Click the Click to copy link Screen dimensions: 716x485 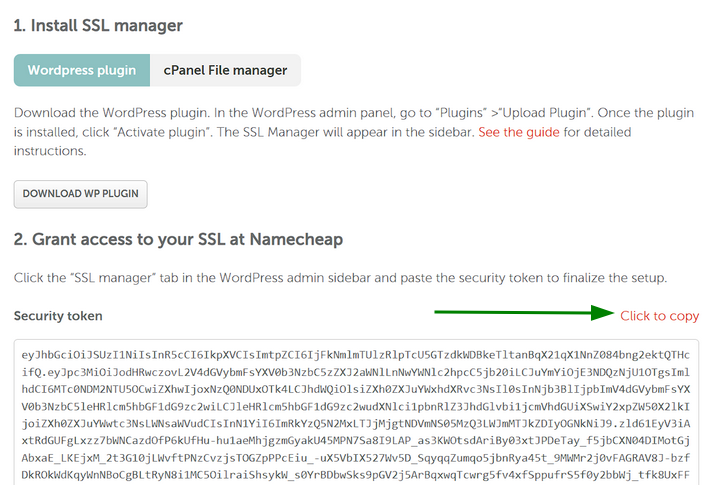click(659, 316)
